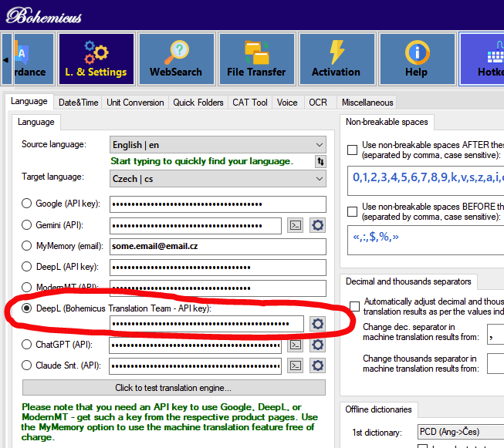Click the swap languages arrows icon

(320, 161)
